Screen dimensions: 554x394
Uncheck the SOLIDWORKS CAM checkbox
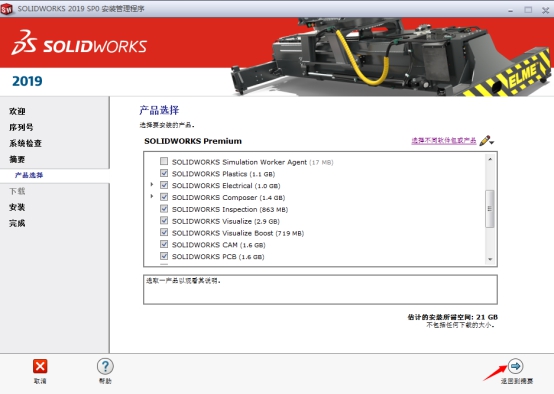[x=164, y=244]
